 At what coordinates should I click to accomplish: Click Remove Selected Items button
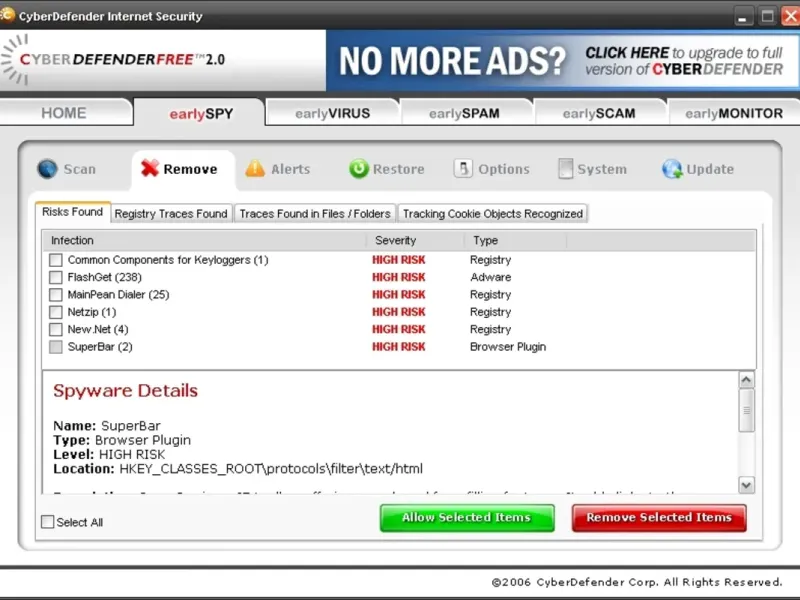tap(659, 518)
